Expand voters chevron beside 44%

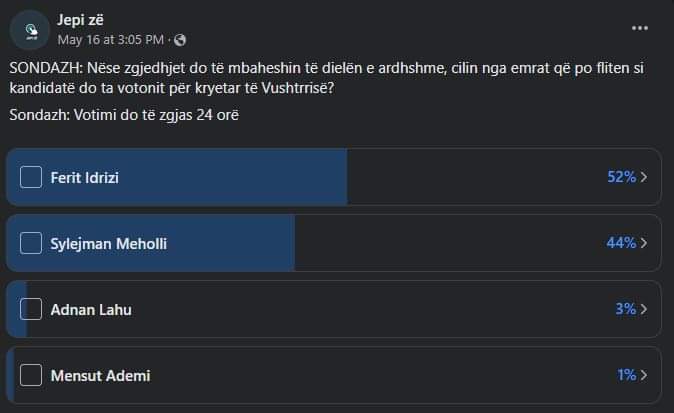pos(644,243)
